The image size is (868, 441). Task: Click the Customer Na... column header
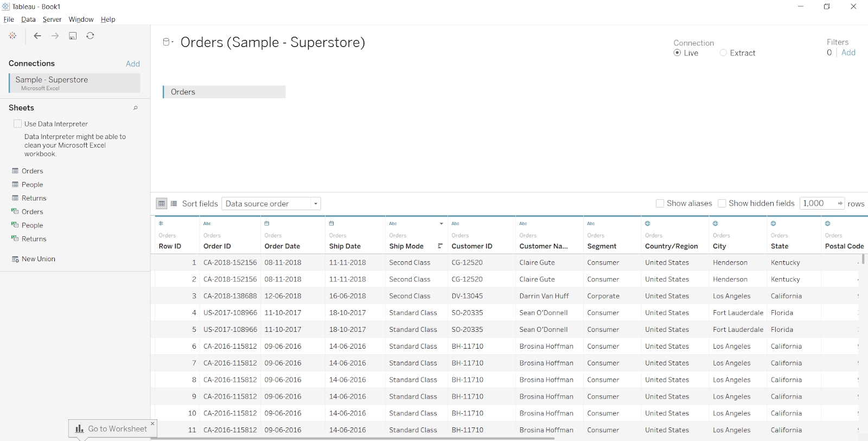[544, 246]
